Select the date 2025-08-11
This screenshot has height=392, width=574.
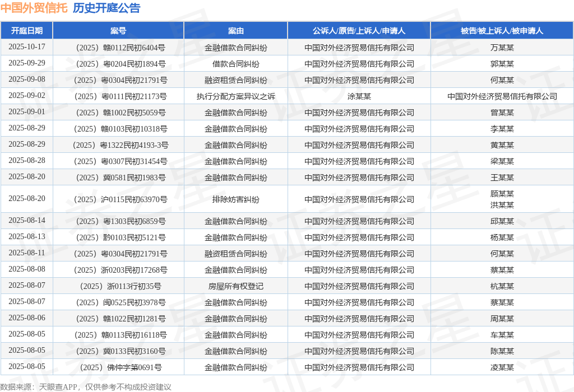27,253
